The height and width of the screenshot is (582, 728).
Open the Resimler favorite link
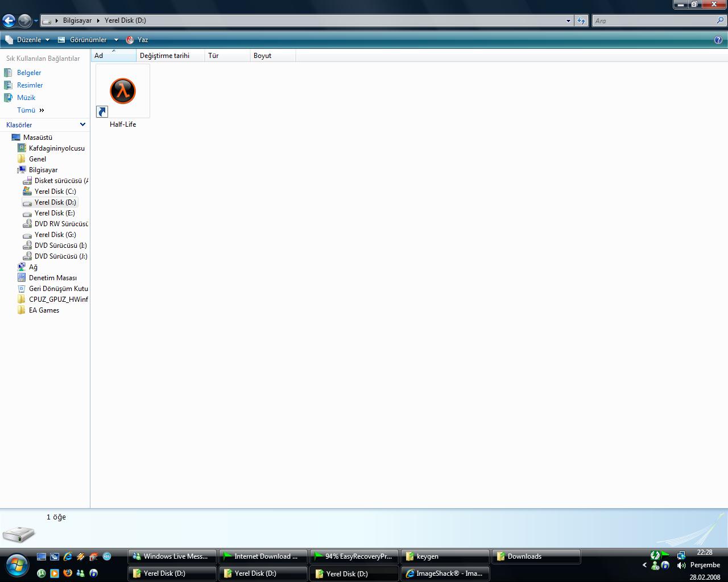point(30,85)
